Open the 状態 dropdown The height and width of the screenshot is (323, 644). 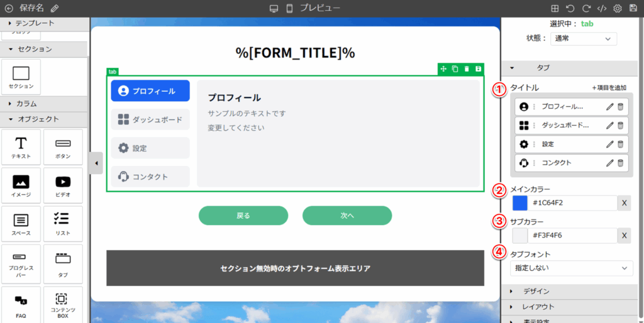(x=583, y=39)
